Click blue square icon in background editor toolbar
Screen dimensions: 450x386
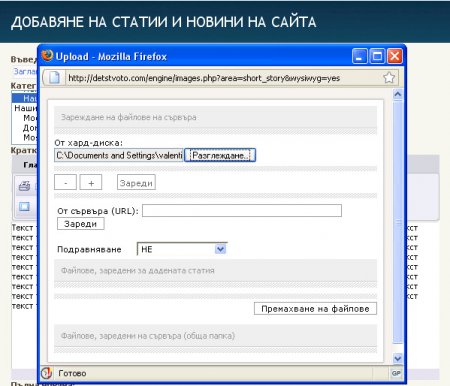(x=24, y=206)
